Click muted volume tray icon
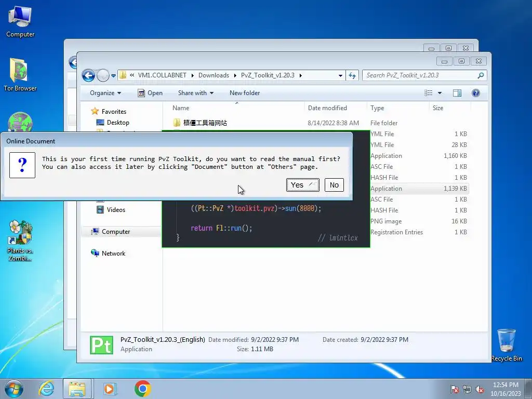Viewport: 532px width, 399px height. click(x=480, y=389)
